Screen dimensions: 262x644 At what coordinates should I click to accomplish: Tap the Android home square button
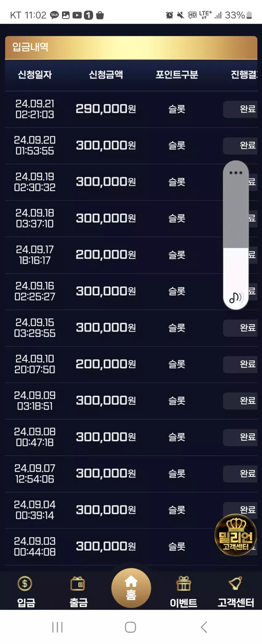click(130, 627)
